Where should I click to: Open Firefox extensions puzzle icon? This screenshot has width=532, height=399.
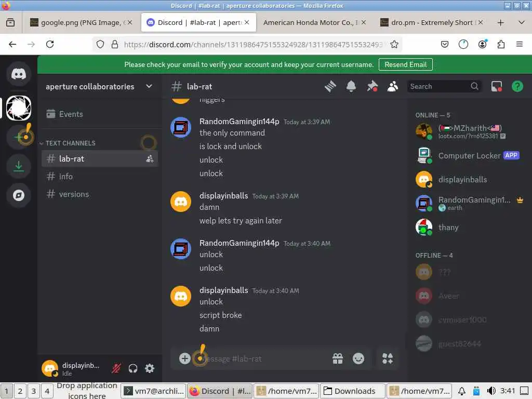501,44
